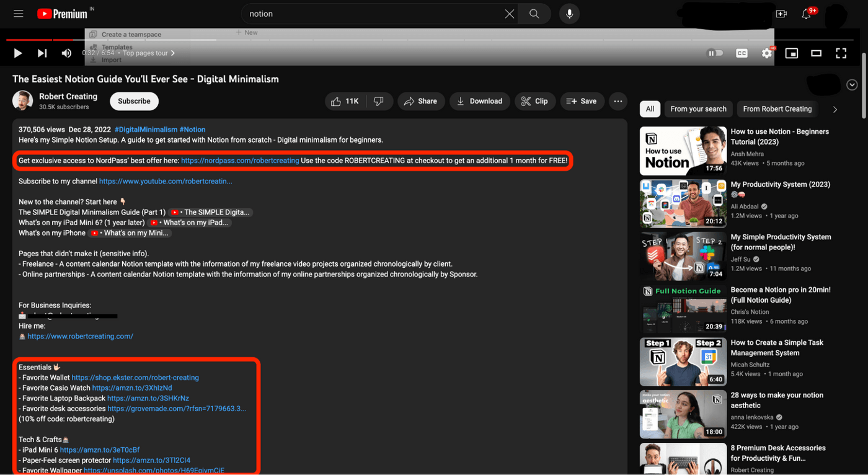The width and height of the screenshot is (868, 475).
Task: Open the hamburger guide menu
Action: tap(19, 14)
